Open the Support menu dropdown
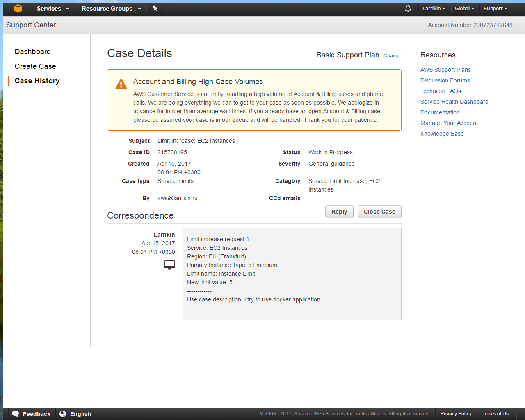 495,9
